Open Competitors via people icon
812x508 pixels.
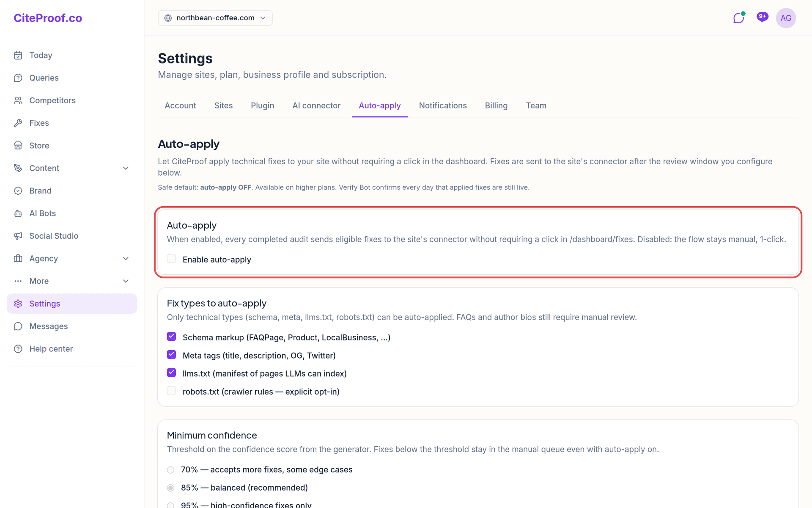[x=18, y=100]
